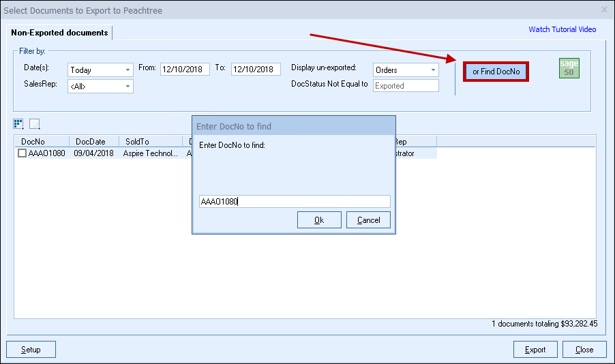The width and height of the screenshot is (615, 364).
Task: Sort by the DocDate column header
Action: (93, 141)
